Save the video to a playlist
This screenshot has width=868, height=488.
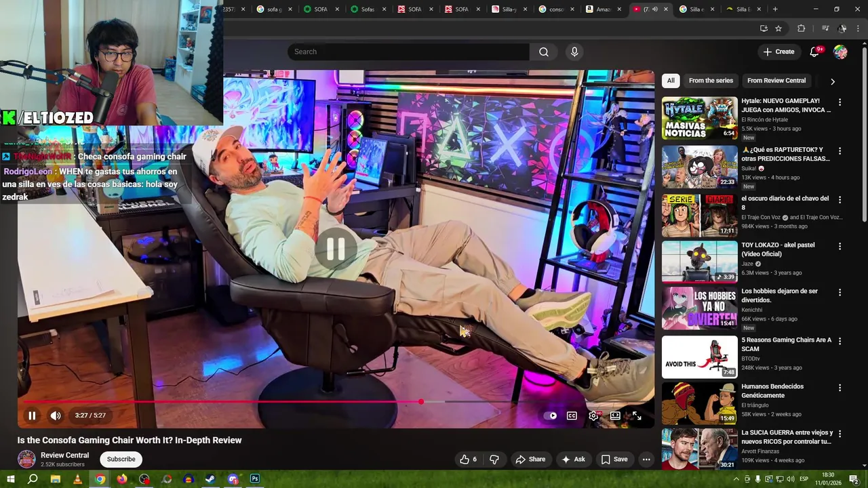pos(614,459)
